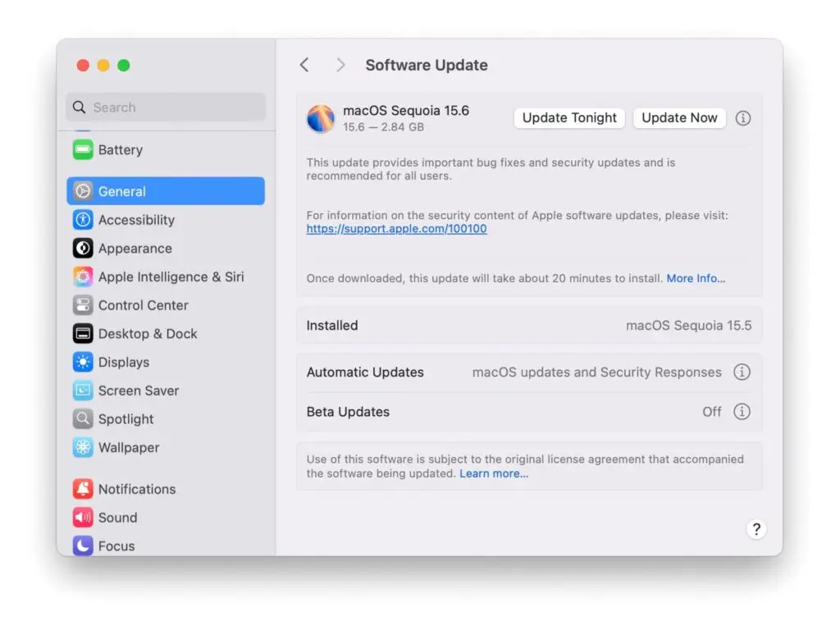
Task: Minimize the window with the yellow button
Action: click(x=103, y=66)
